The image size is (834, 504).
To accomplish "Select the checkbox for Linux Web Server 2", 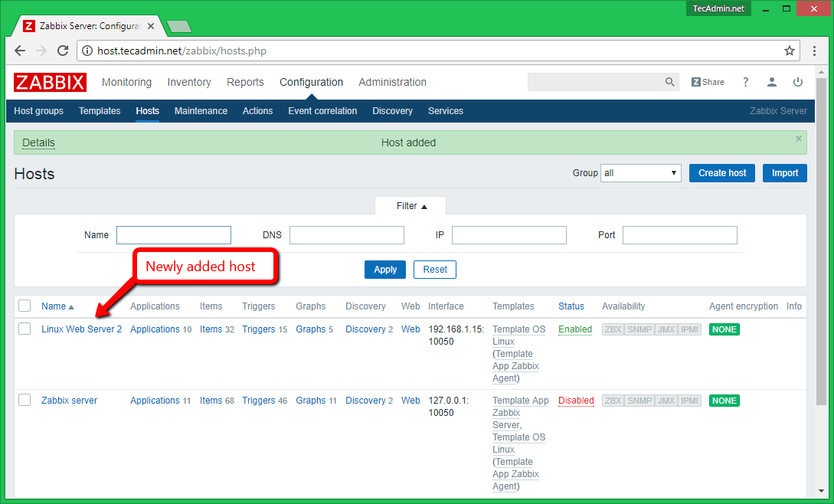I will [24, 329].
